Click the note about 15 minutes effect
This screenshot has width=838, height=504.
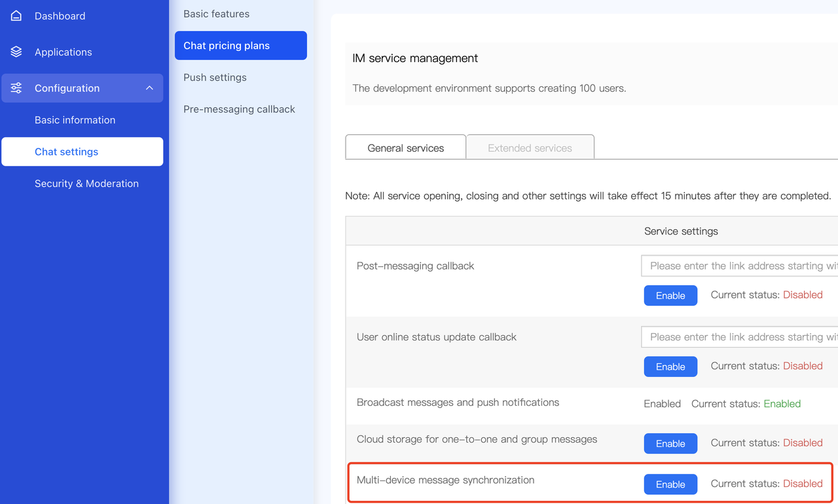tap(588, 196)
